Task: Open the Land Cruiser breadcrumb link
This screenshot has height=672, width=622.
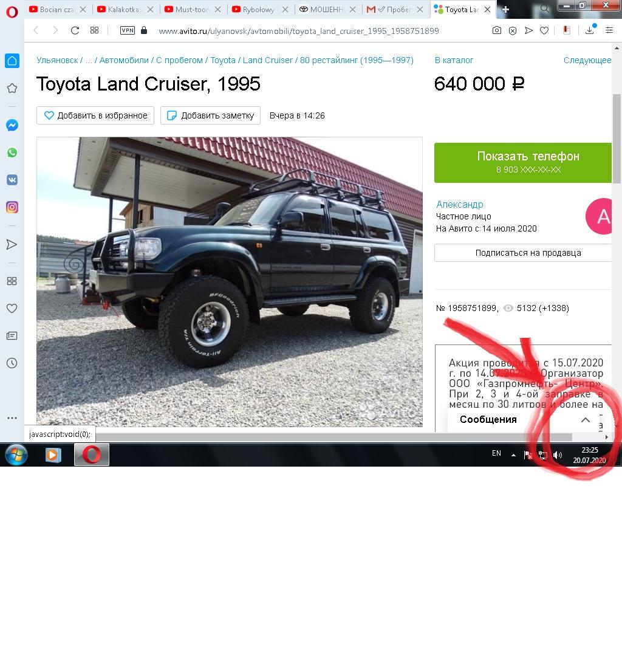Action: coord(268,60)
